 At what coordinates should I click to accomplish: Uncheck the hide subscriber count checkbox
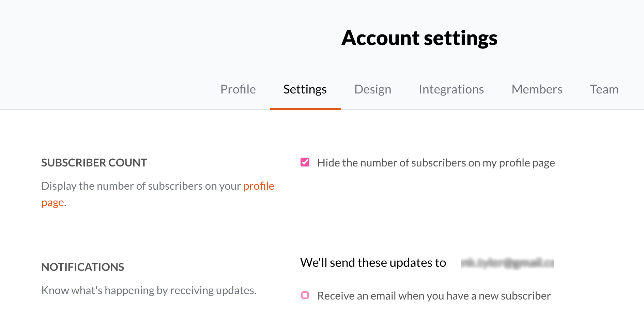point(305,162)
